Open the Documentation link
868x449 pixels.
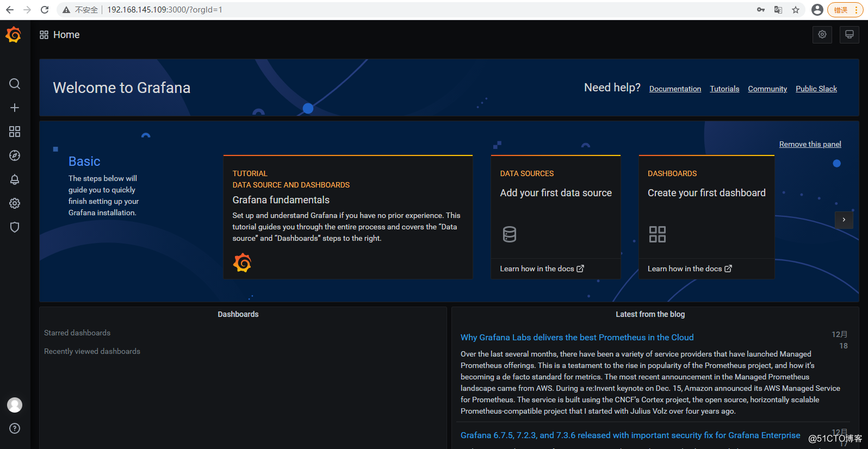pos(675,89)
